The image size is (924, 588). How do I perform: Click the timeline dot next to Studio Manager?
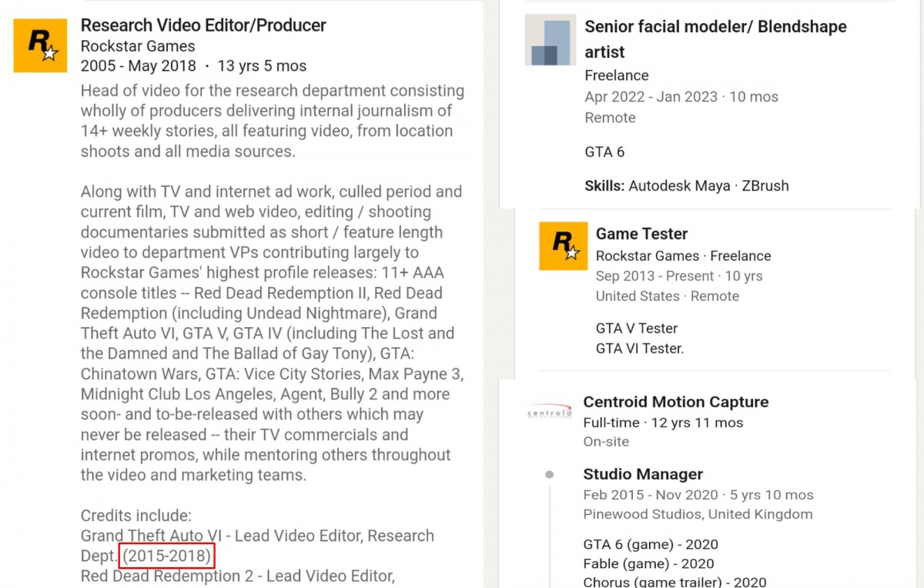(x=549, y=475)
